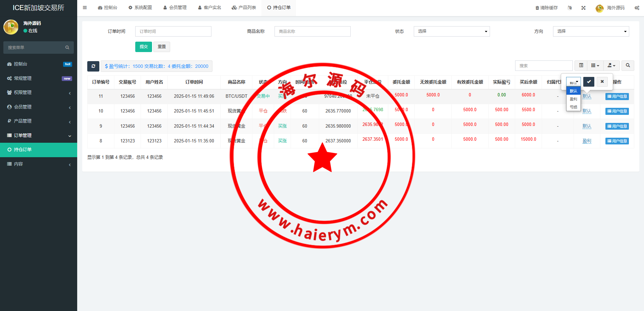The image size is (644, 311).
Task: Click the 商品名称 input field
Action: coord(312,31)
